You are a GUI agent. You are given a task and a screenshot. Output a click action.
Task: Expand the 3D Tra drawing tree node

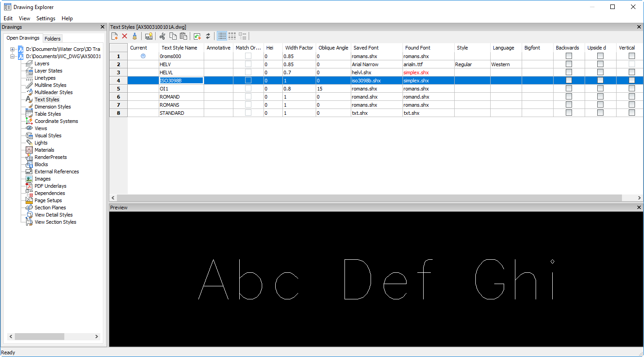point(13,49)
